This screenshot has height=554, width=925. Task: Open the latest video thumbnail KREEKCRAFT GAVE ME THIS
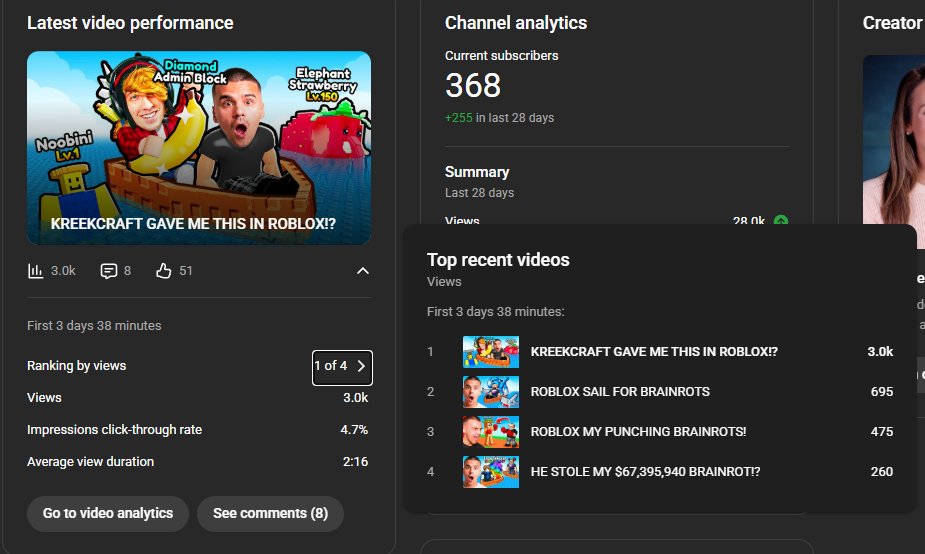point(199,147)
